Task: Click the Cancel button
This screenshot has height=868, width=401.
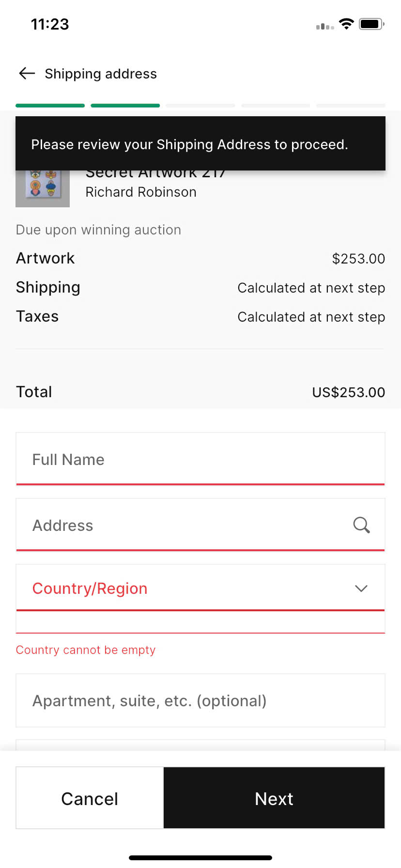Action: (90, 798)
